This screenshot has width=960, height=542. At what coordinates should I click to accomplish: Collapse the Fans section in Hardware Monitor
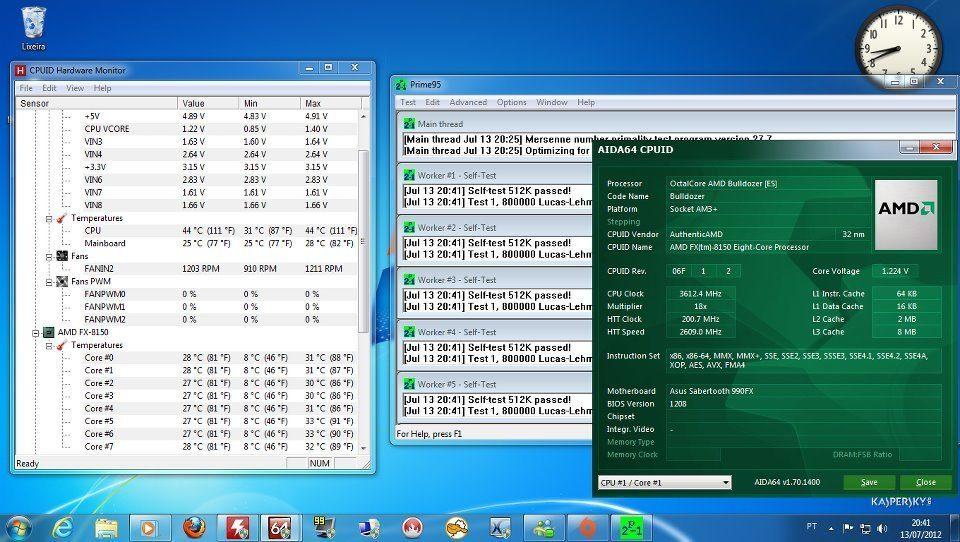click(49, 256)
